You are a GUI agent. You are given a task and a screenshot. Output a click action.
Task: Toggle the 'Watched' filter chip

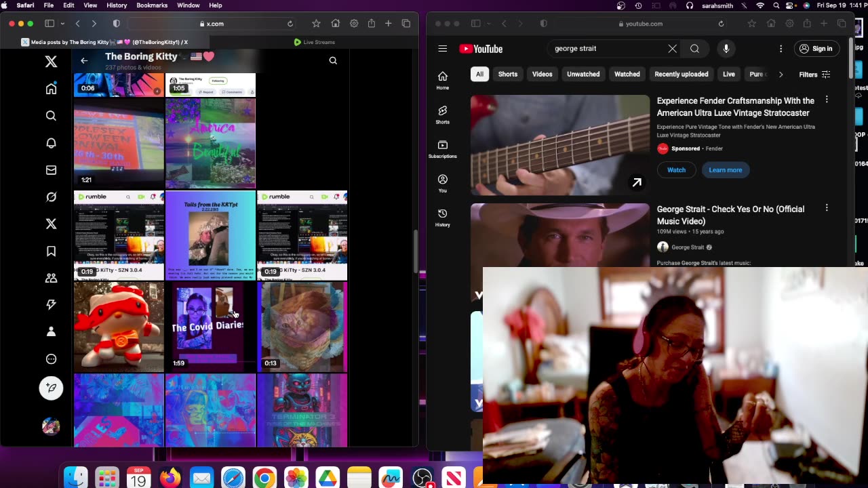(x=627, y=75)
